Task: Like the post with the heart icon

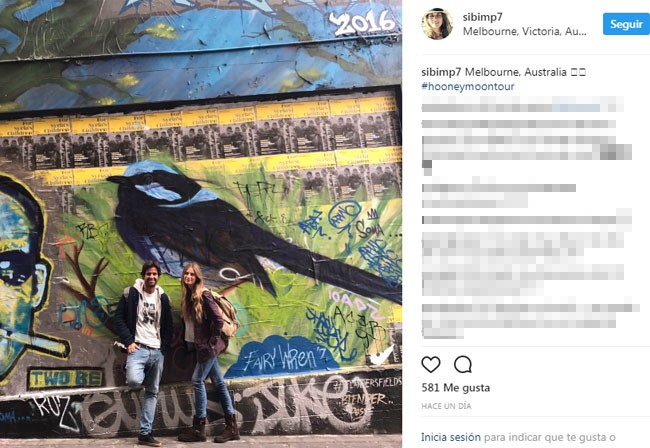Action: click(431, 365)
